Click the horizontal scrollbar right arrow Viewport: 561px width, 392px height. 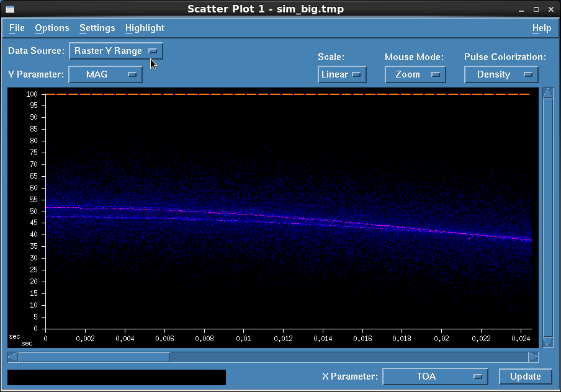tap(532, 357)
